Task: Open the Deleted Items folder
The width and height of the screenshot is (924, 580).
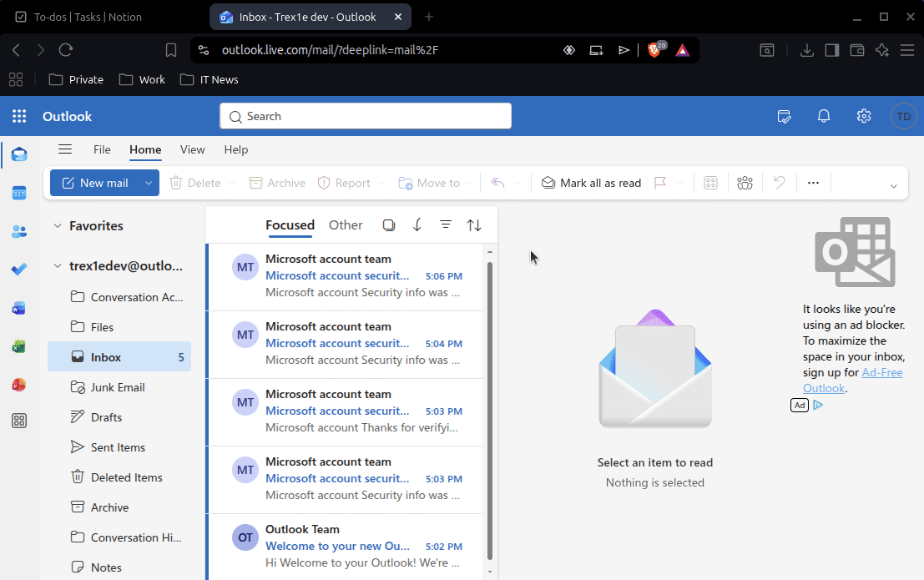Action: [119, 477]
